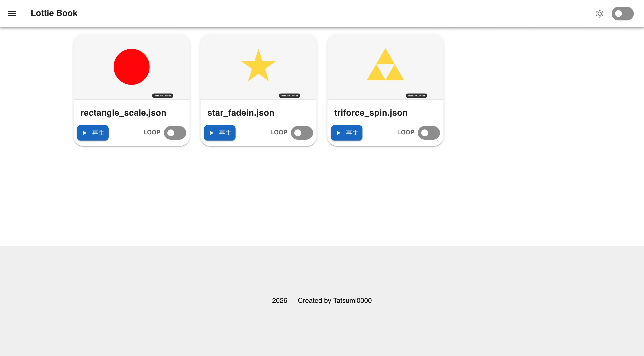644x356 pixels.
Task: Click the red circle animation preview
Action: (x=131, y=67)
